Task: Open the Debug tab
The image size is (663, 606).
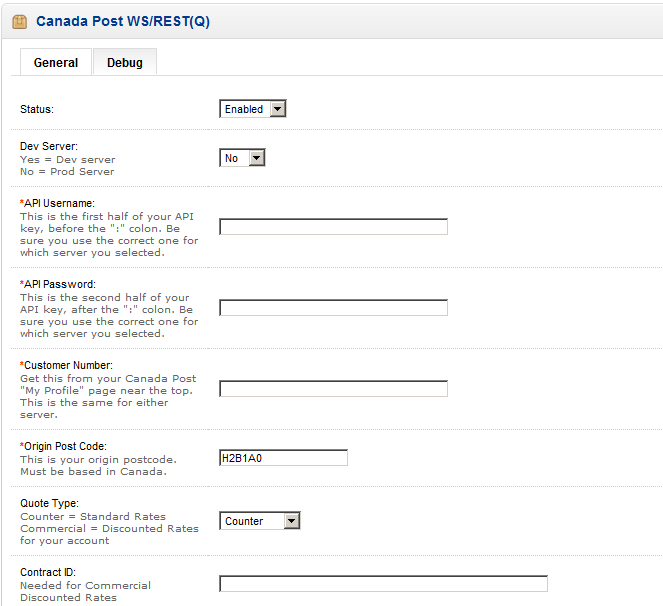Action: pos(125,62)
